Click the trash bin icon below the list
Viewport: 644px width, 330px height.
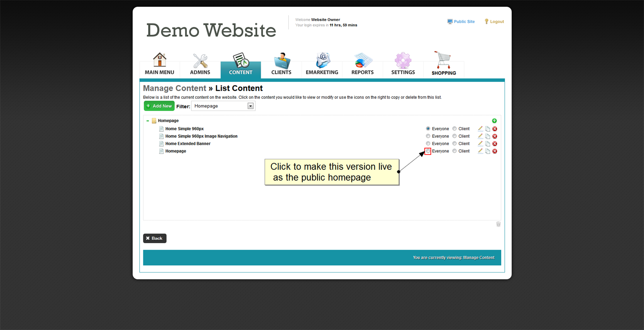coord(498,224)
